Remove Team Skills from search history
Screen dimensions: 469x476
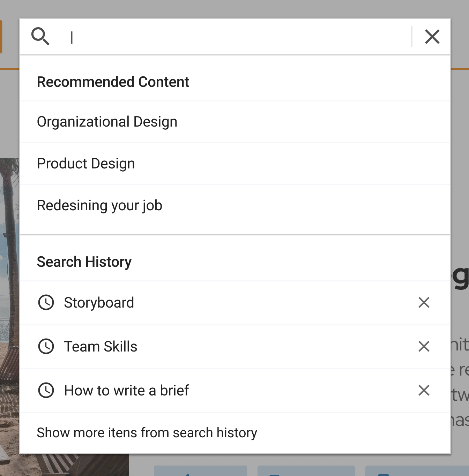click(x=424, y=346)
